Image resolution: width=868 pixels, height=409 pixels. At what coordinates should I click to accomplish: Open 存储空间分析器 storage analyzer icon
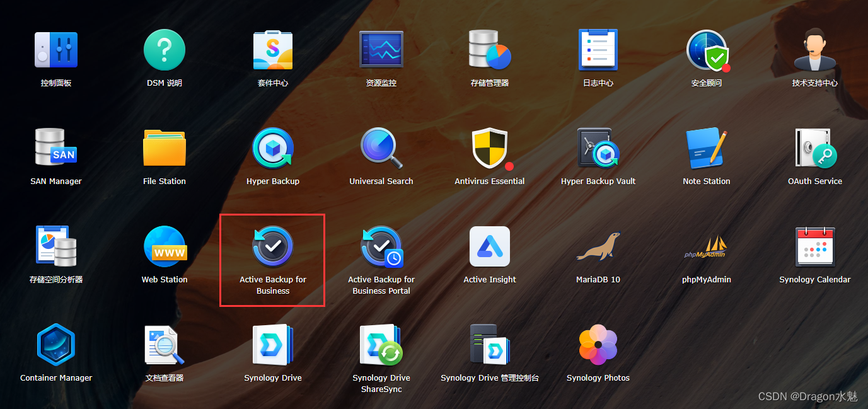[56, 246]
